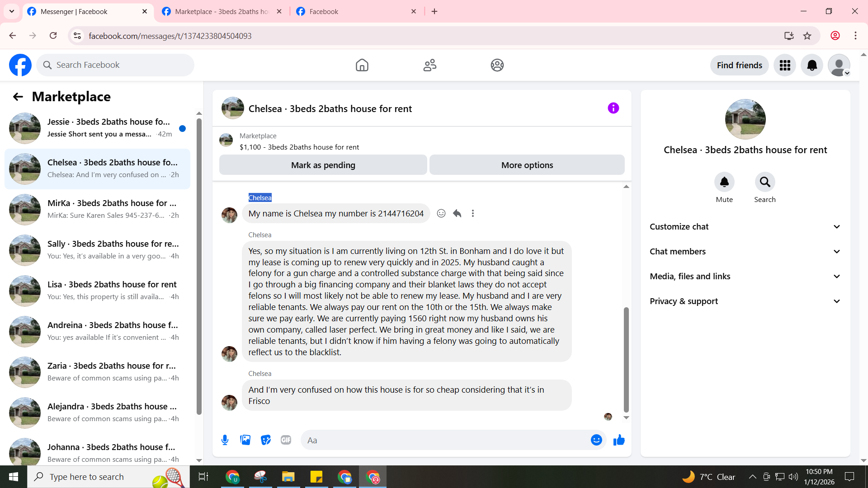Expand Chat members section
Screen dimensions: 868x488
[745, 252]
